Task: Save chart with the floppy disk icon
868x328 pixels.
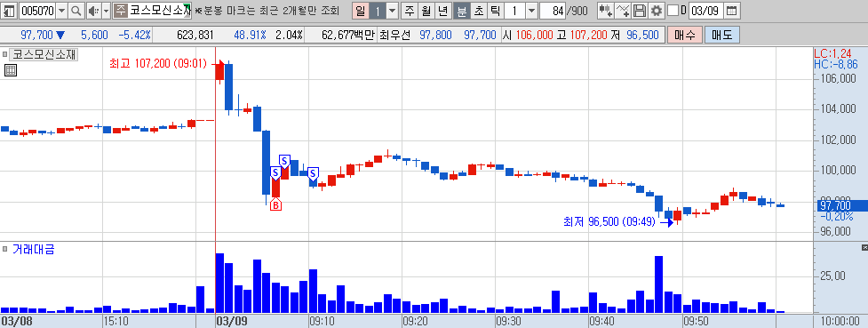Action: pyautogui.click(x=640, y=11)
